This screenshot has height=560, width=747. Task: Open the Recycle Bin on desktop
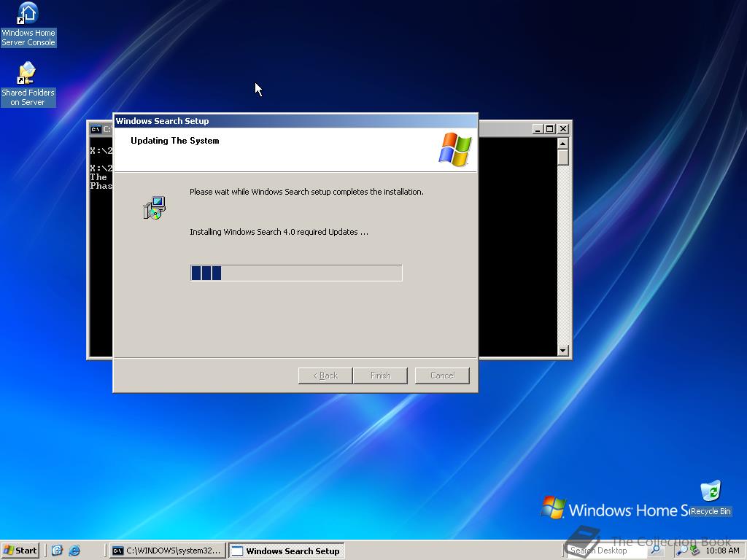click(x=711, y=498)
